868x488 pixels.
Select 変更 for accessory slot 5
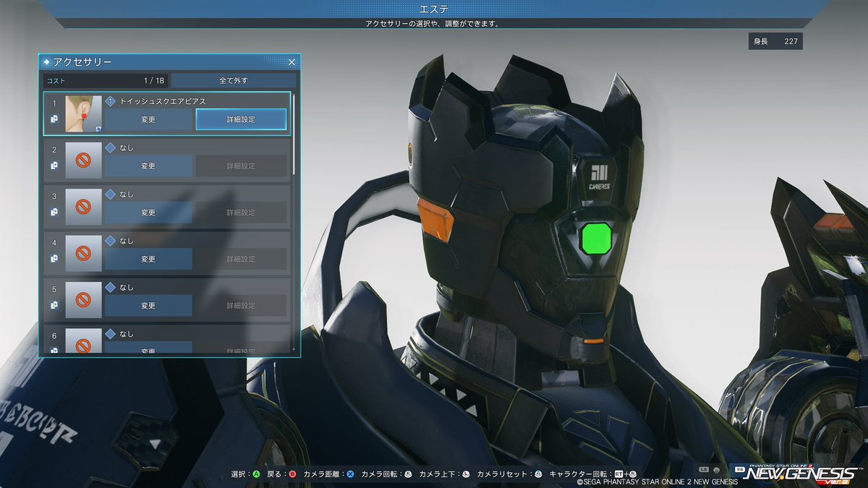148,305
